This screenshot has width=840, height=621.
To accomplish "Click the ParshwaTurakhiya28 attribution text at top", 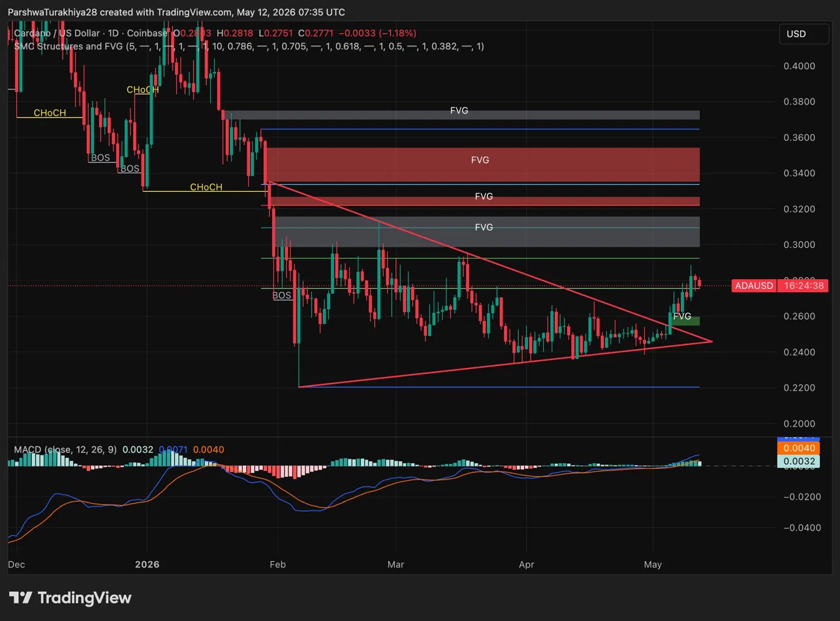I will 52,12.
